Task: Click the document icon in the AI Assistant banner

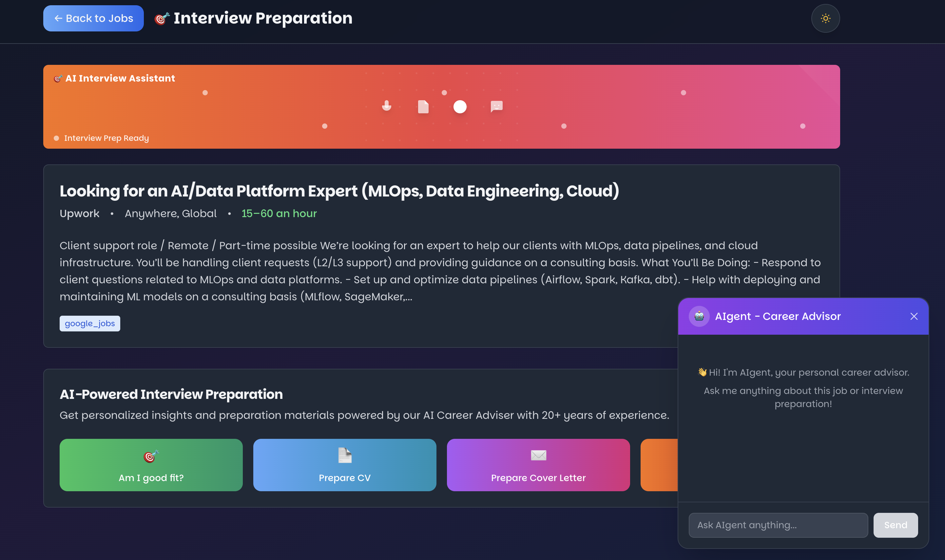Action: tap(423, 107)
